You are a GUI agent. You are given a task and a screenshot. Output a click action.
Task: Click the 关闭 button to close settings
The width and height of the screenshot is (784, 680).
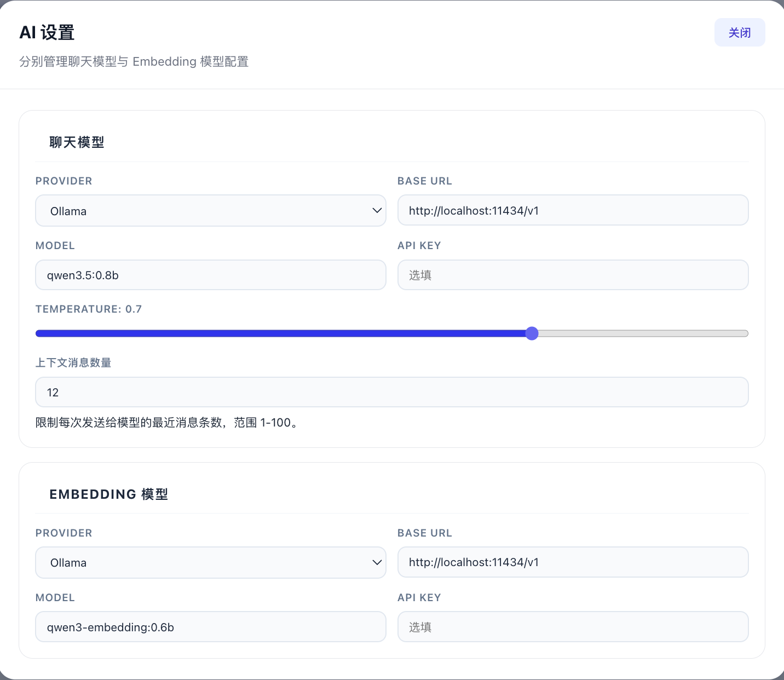(739, 32)
